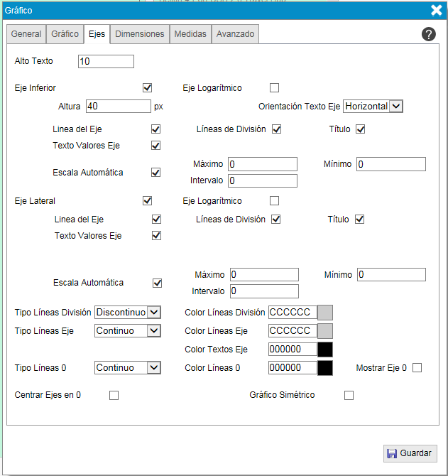The image size is (448, 476).
Task: Click the Alto Texto input field
Action: (106, 62)
